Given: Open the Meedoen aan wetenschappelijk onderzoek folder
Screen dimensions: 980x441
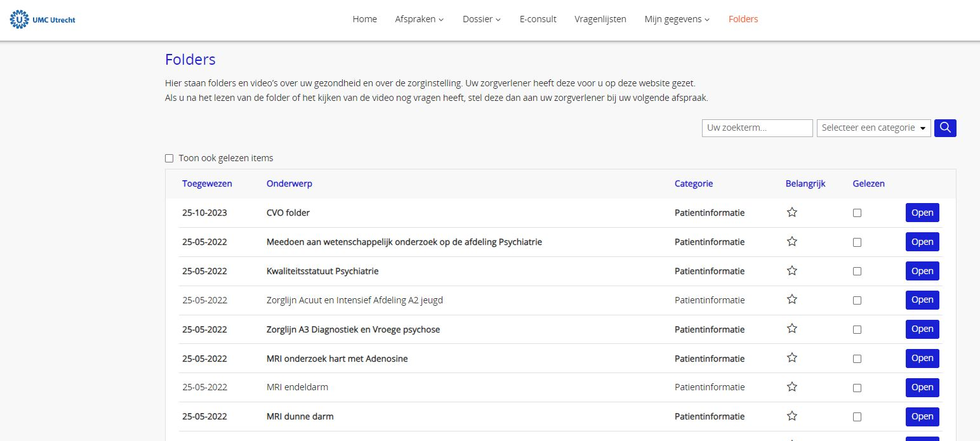Looking at the screenshot, I should tap(922, 242).
